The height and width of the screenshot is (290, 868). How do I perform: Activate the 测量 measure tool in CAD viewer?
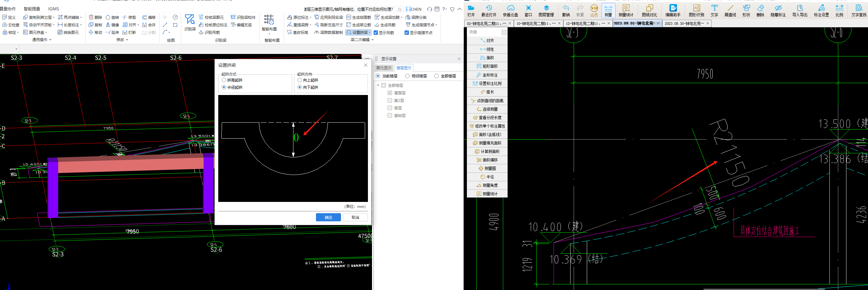tap(608, 11)
